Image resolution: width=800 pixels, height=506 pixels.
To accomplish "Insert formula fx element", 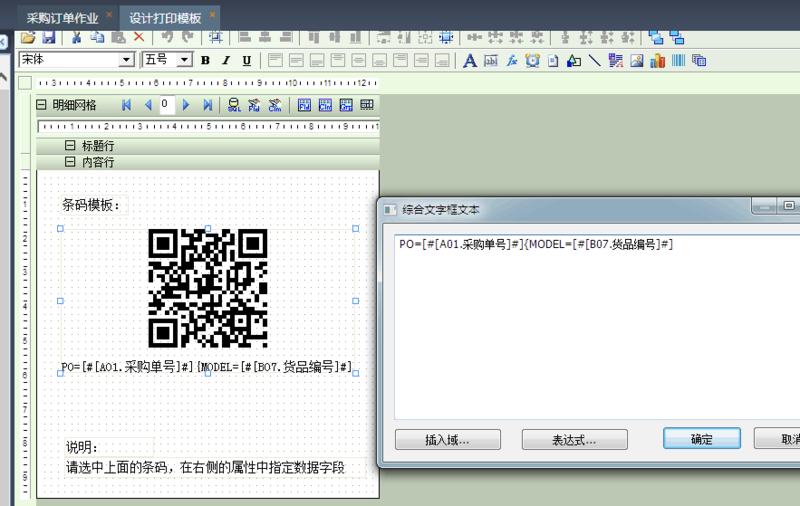I will pyautogui.click(x=512, y=61).
